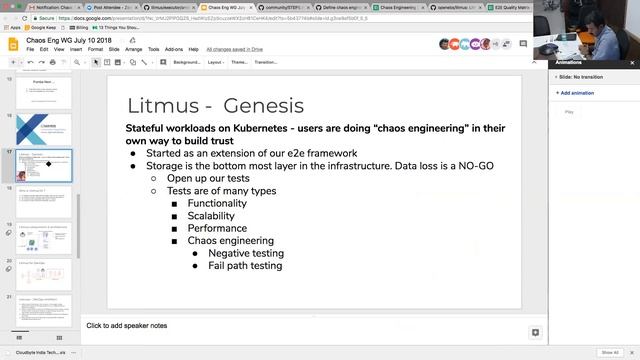Image resolution: width=640 pixels, height=360 pixels.
Task: Select slide 15 thumbnail in filmstrip
Action: point(44,93)
